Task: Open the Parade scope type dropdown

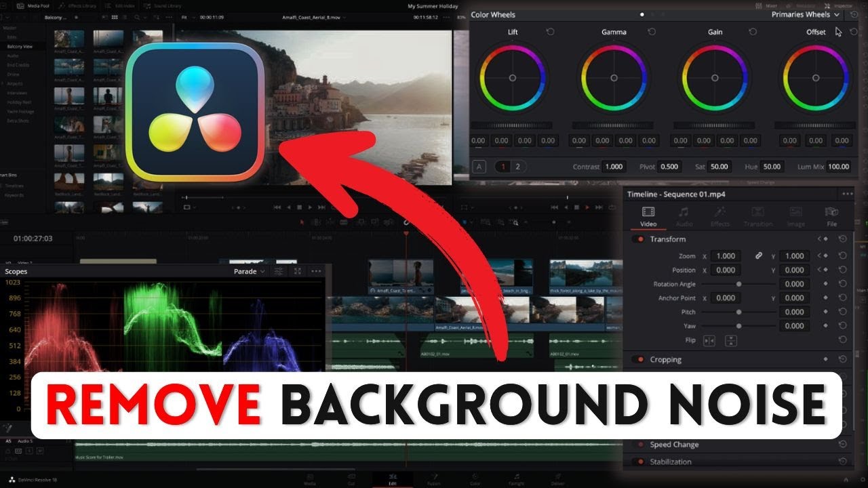Action: [x=250, y=271]
